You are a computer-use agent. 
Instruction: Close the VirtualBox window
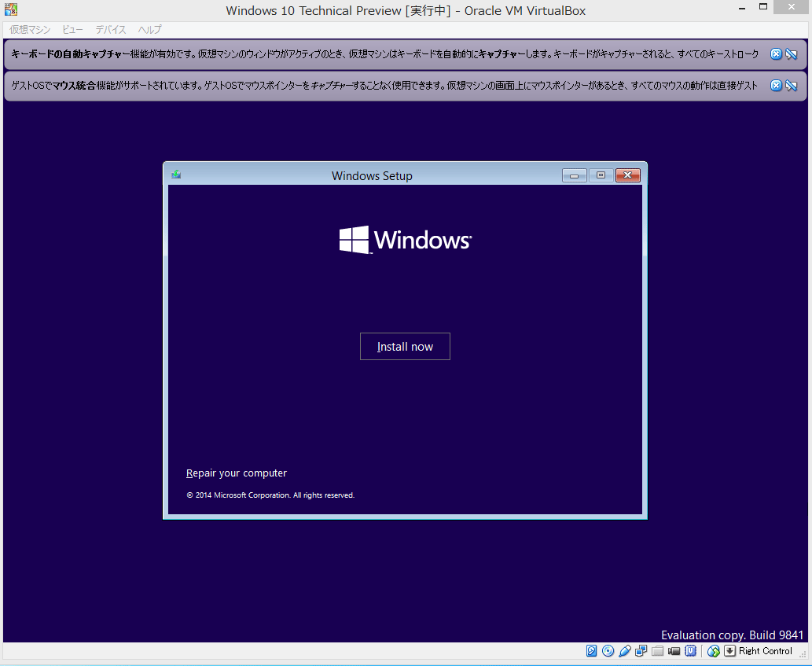click(x=792, y=7)
